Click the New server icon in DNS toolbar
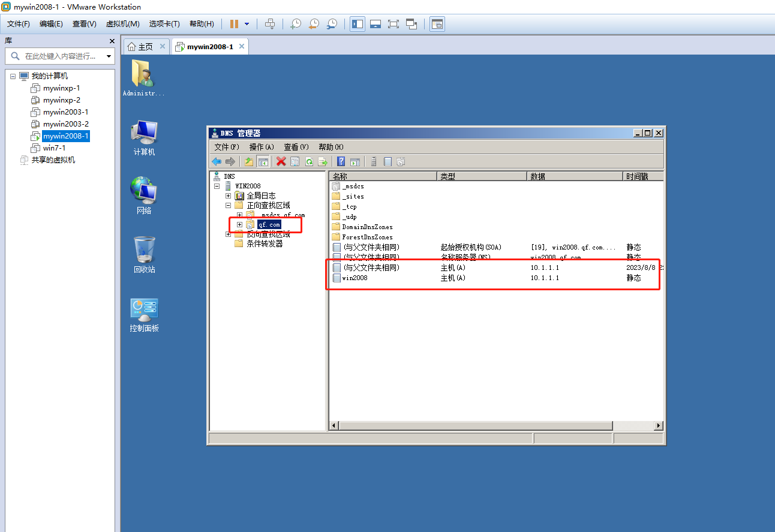This screenshot has width=775, height=532. [374, 161]
